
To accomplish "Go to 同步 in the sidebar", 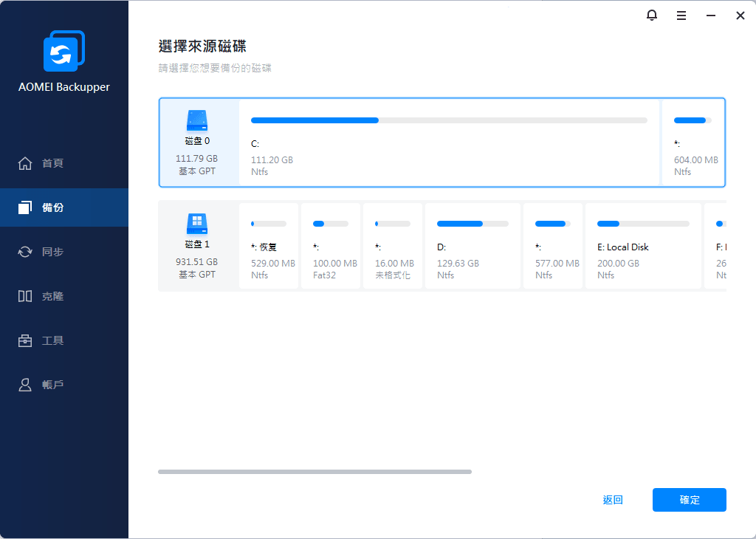I will [x=64, y=252].
